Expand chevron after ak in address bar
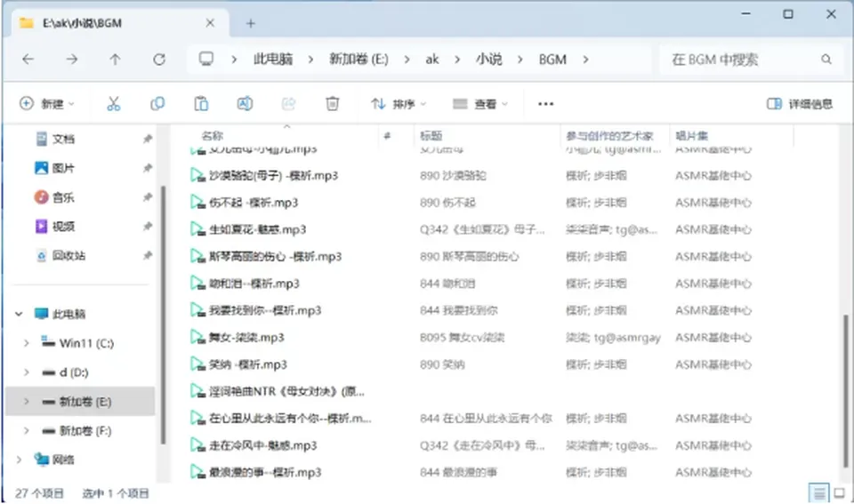This screenshot has height=504, width=854. [x=457, y=60]
